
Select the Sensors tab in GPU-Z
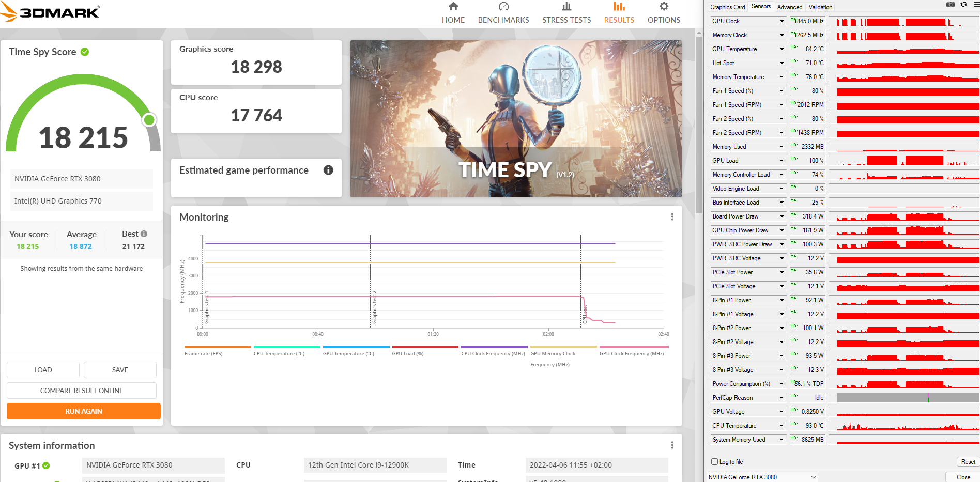[761, 6]
